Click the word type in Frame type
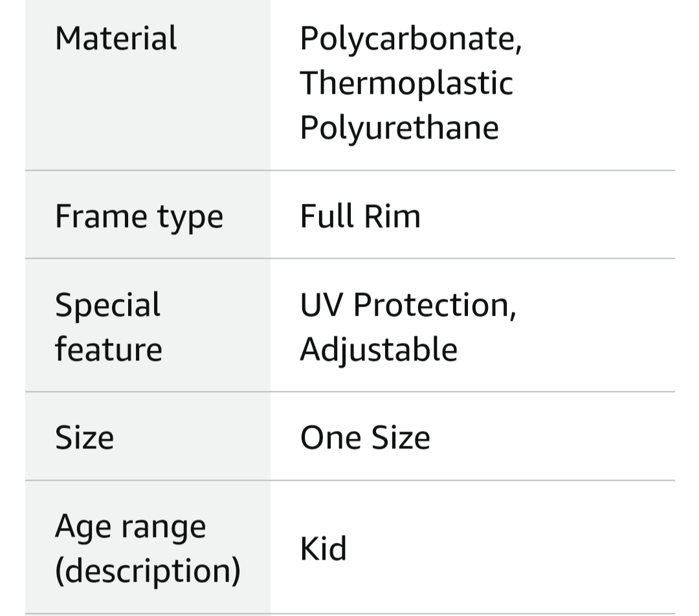This screenshot has width=699, height=616. (x=190, y=218)
